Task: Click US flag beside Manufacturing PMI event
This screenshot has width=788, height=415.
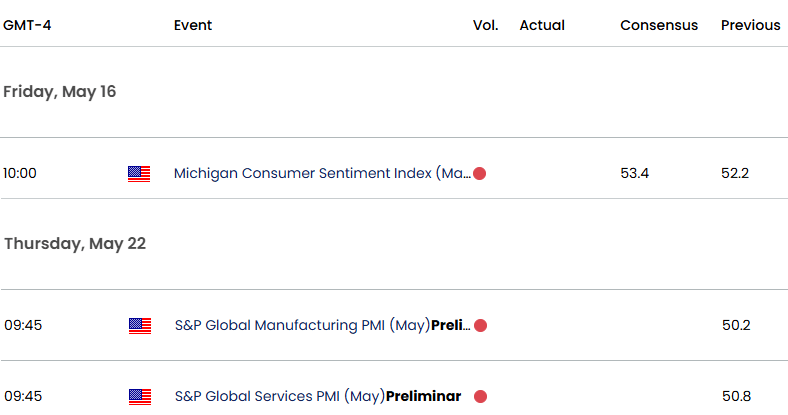Action: (x=140, y=326)
